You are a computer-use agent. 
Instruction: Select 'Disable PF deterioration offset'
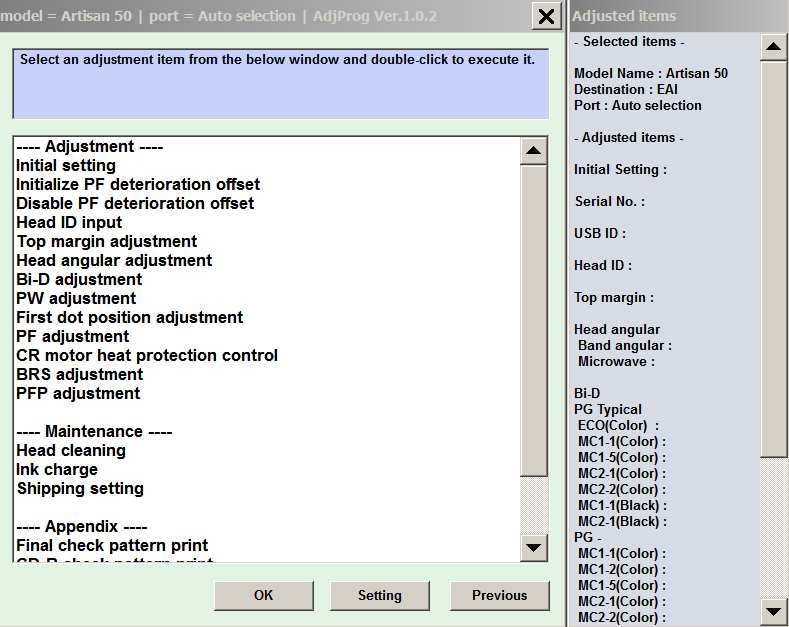pyautogui.click(x=135, y=203)
